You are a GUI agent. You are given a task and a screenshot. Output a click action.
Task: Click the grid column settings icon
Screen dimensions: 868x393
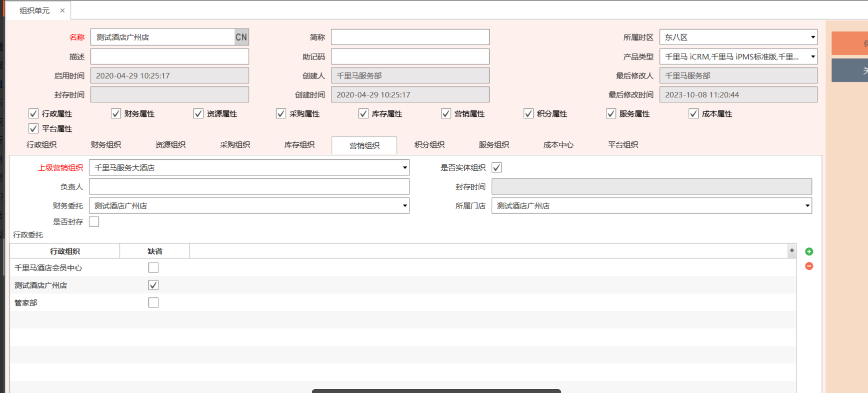792,251
